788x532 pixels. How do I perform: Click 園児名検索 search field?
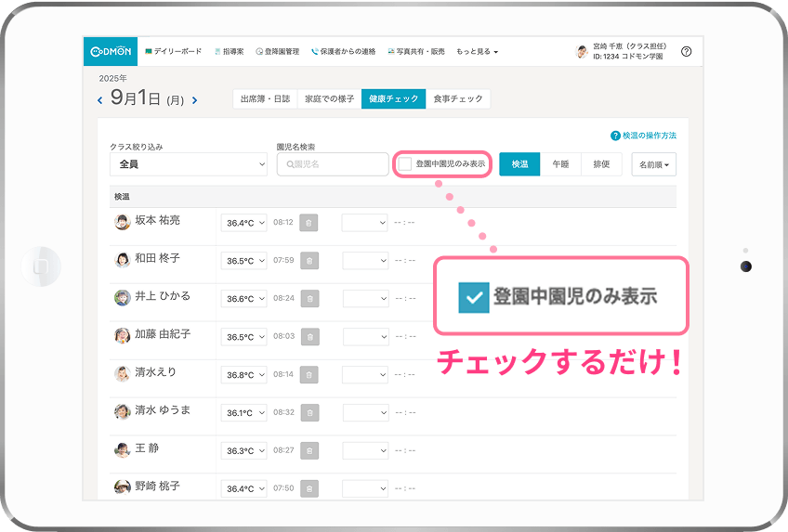(x=333, y=164)
